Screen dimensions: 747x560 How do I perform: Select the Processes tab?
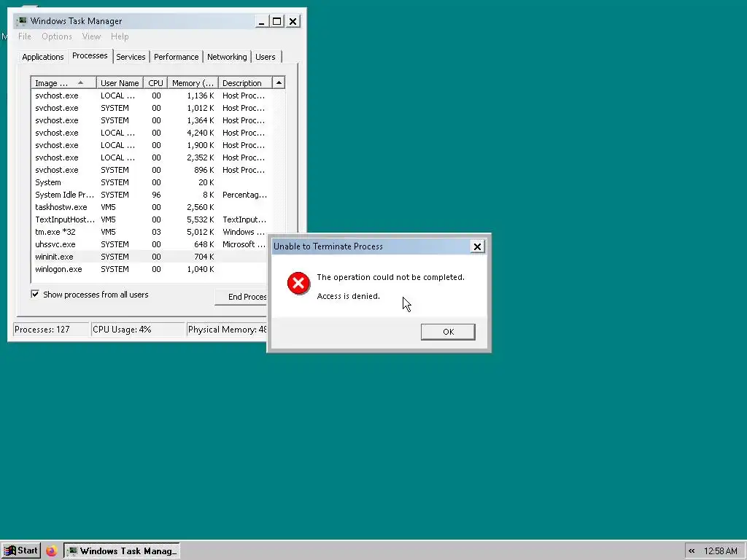(x=90, y=55)
